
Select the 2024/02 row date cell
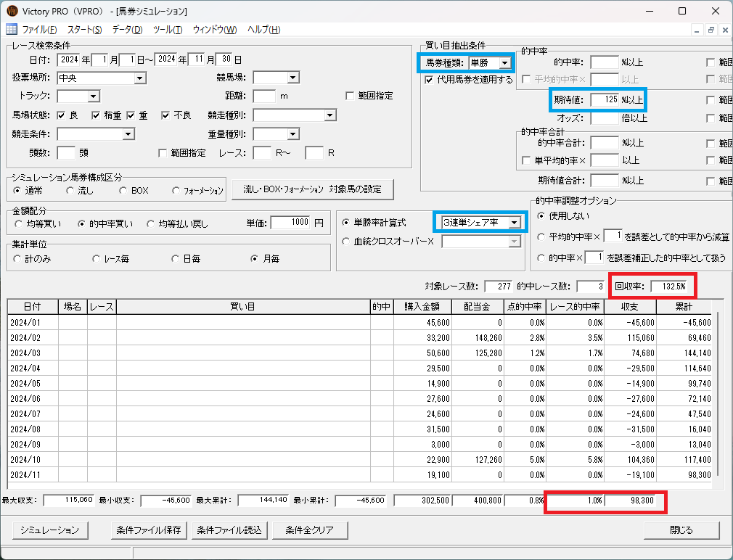[x=33, y=338]
